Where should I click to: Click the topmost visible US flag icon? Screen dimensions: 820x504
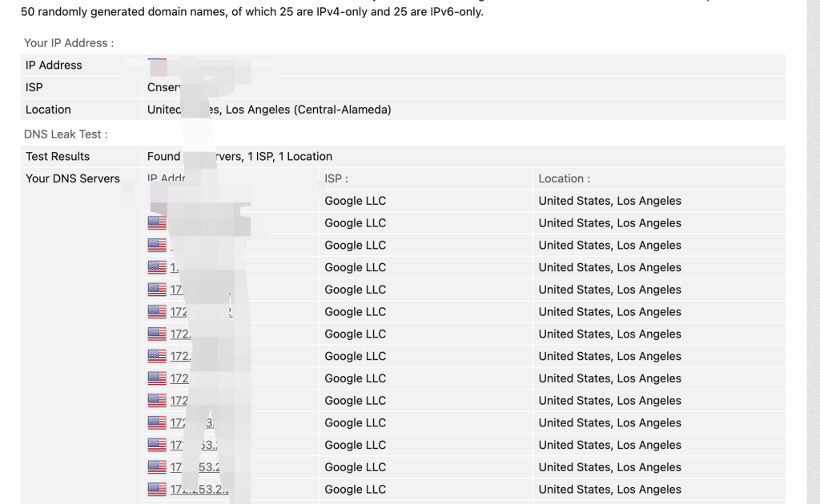157,223
